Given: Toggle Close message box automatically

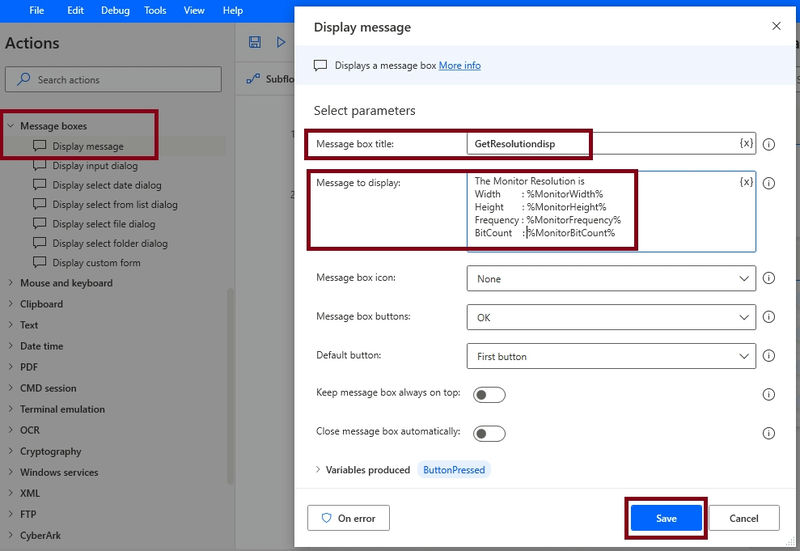Looking at the screenshot, I should click(489, 434).
